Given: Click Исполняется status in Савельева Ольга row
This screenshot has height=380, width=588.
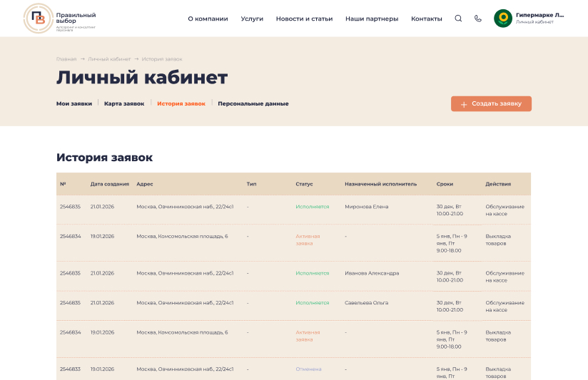Looking at the screenshot, I should tap(312, 303).
